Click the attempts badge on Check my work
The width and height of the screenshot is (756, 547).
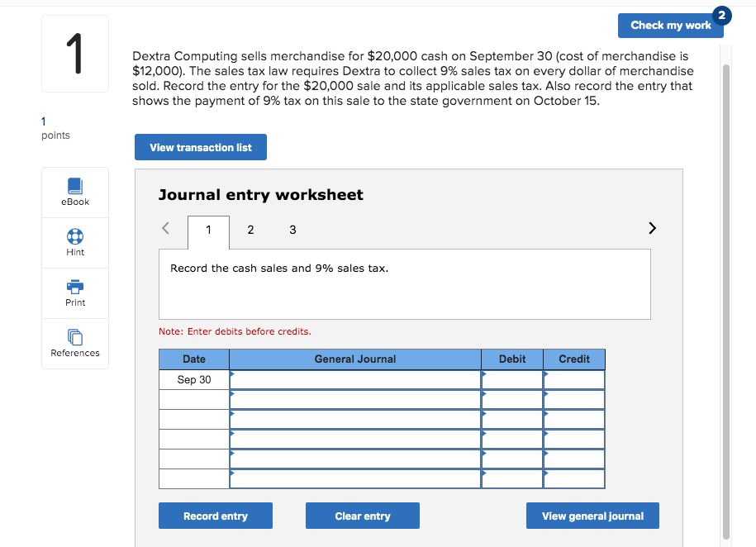(722, 15)
